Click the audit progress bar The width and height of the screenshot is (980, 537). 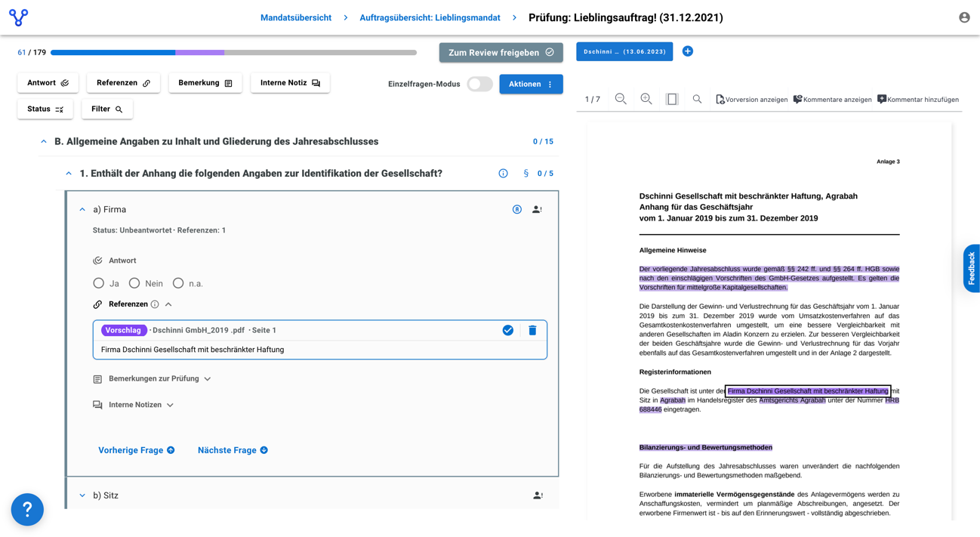[x=233, y=53]
